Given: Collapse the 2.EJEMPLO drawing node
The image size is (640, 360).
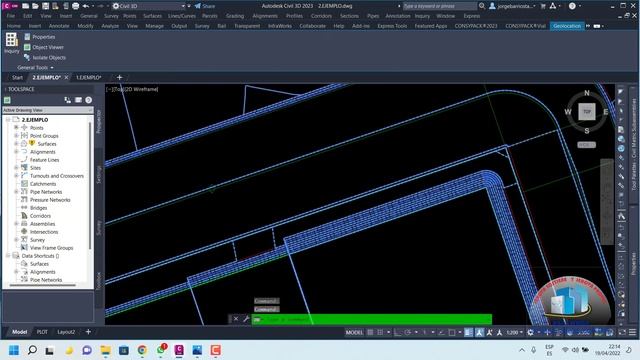Looking at the screenshot, I should [8, 120].
